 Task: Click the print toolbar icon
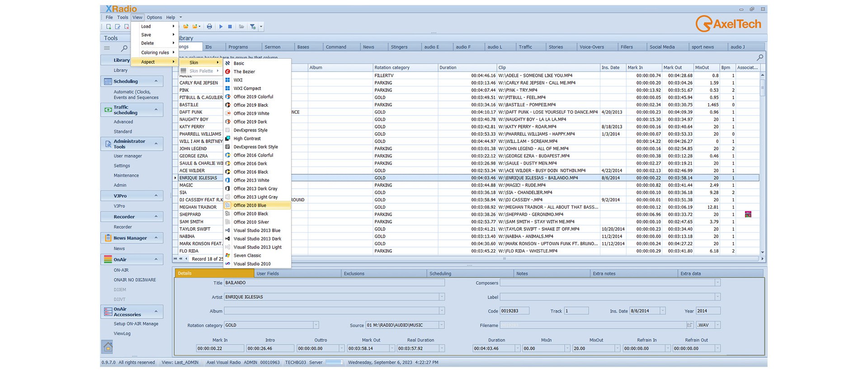(209, 27)
